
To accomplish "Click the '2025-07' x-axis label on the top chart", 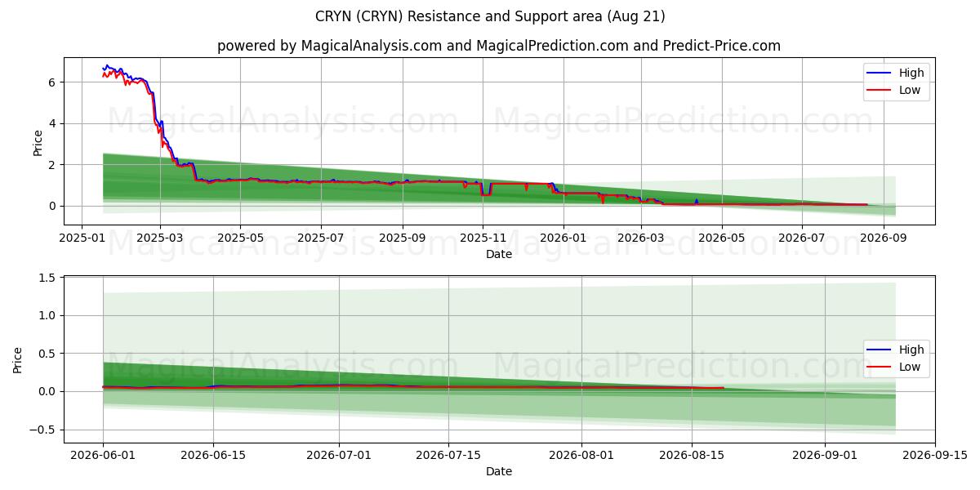I will 320,238.
